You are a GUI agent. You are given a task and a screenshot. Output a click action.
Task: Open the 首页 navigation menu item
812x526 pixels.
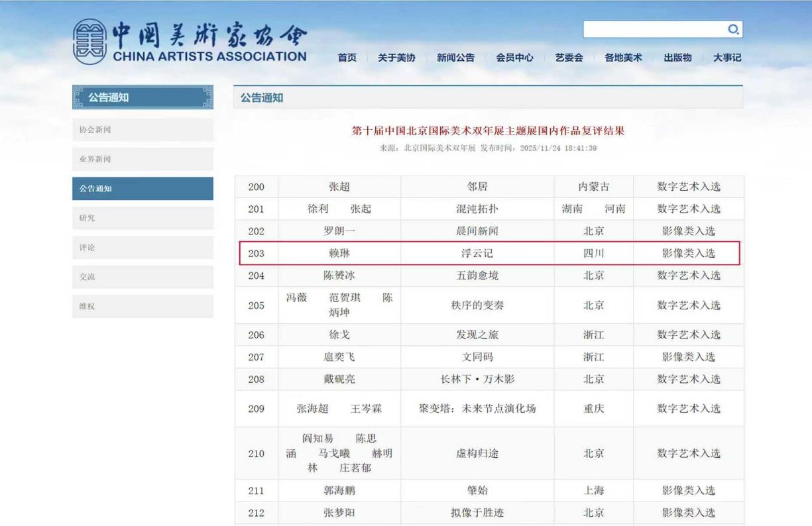347,58
